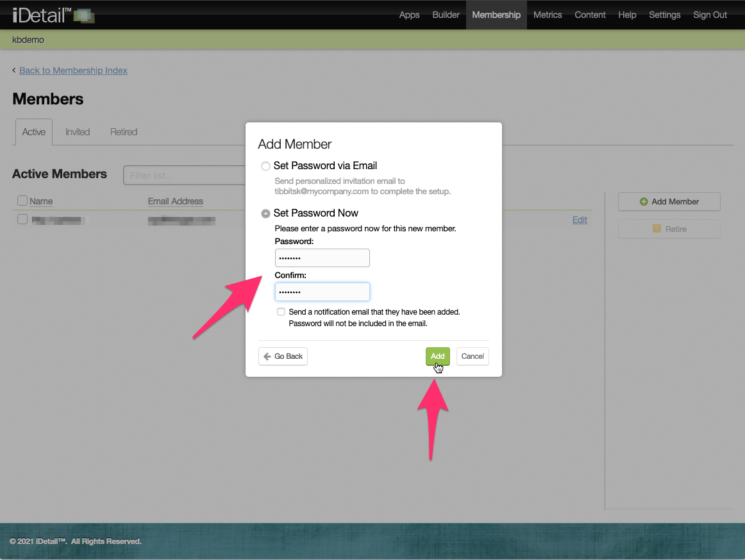745x560 pixels.
Task: Select Set Password Now radio option
Action: pos(265,213)
